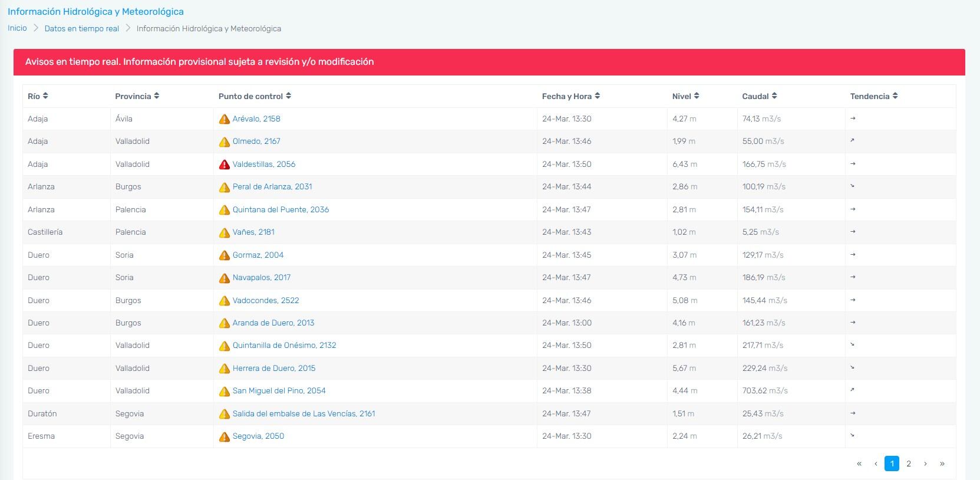Screen dimensions: 980x480
Task: Click the rising trend arrow for San Miguel del Pino
Action: coord(852,390)
